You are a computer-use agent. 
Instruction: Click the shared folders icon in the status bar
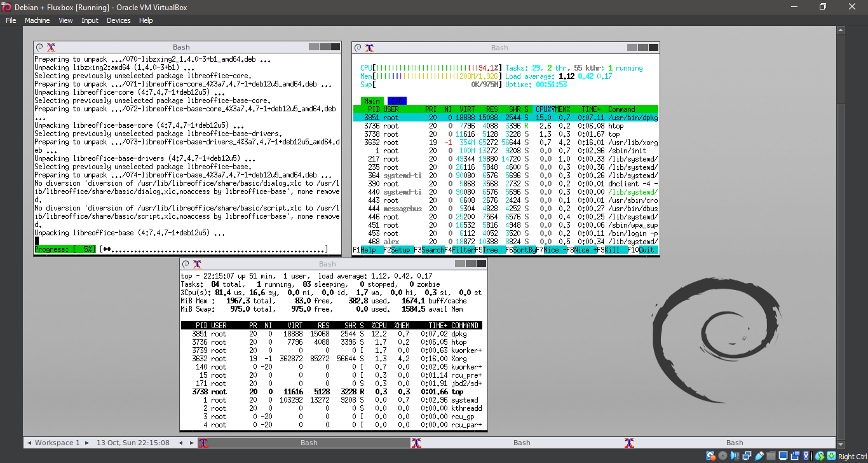772,455
